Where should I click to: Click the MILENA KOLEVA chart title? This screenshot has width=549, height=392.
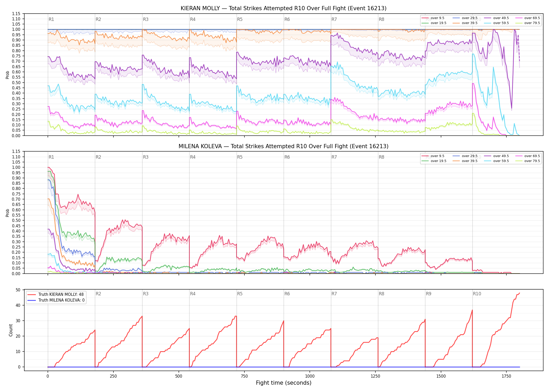tap(283, 146)
